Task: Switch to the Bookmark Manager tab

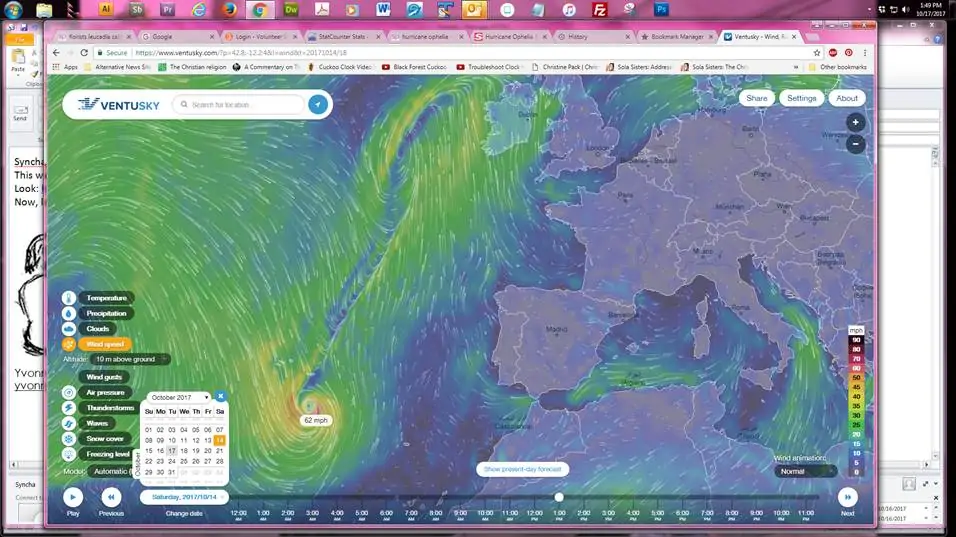Action: 676,37
